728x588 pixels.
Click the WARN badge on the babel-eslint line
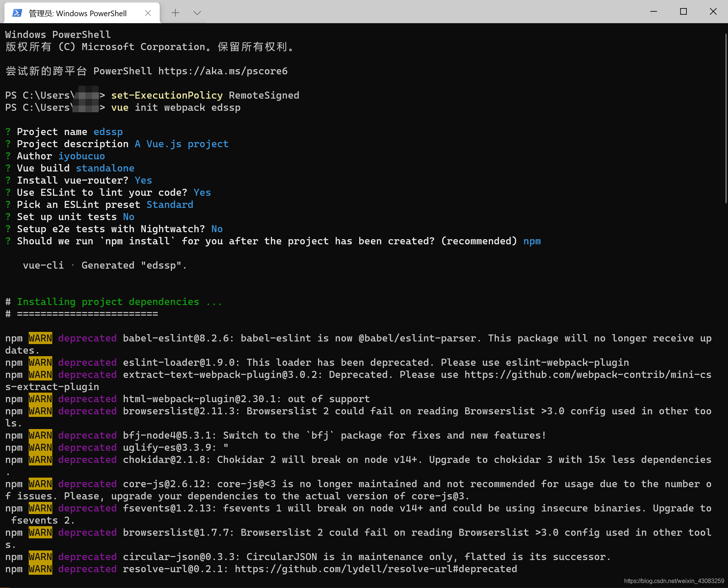coord(40,338)
